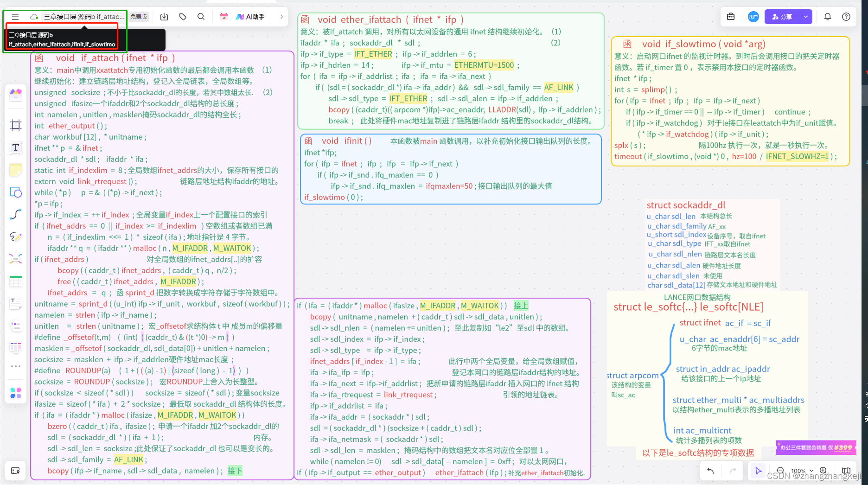The height and width of the screenshot is (485, 868).
Task: Click the green-highlighted '接上' marker
Action: coord(521,306)
